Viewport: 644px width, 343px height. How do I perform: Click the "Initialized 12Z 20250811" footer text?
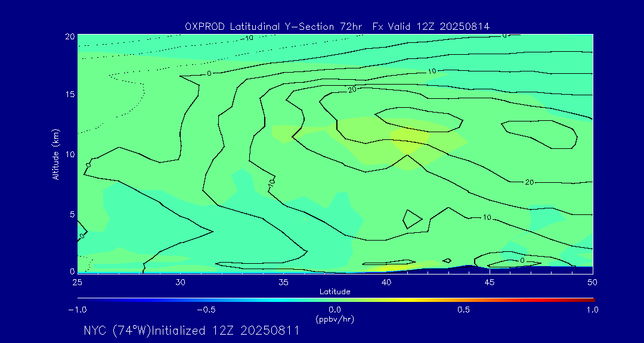tap(225, 330)
